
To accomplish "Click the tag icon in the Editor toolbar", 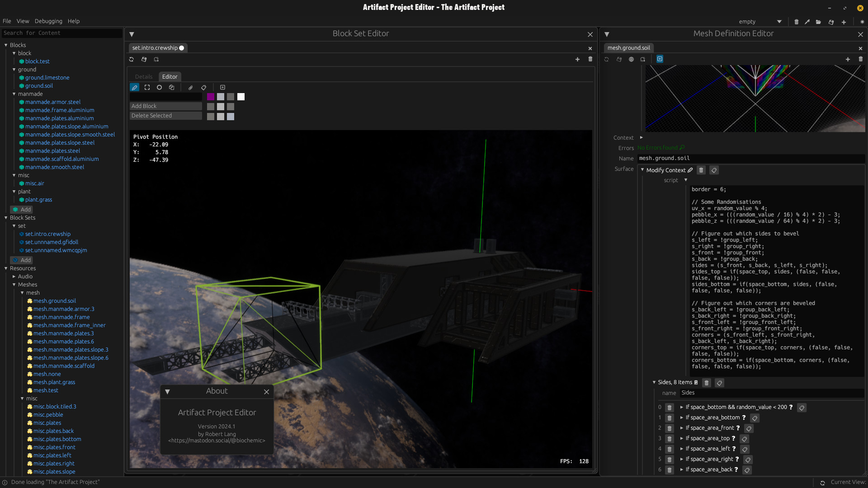I will (203, 87).
